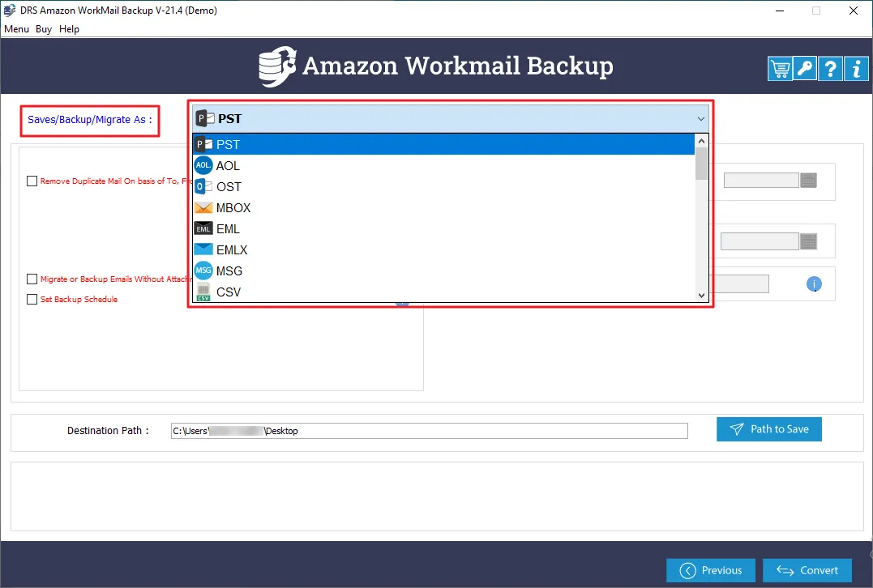Click the Destination Path text field

430,431
